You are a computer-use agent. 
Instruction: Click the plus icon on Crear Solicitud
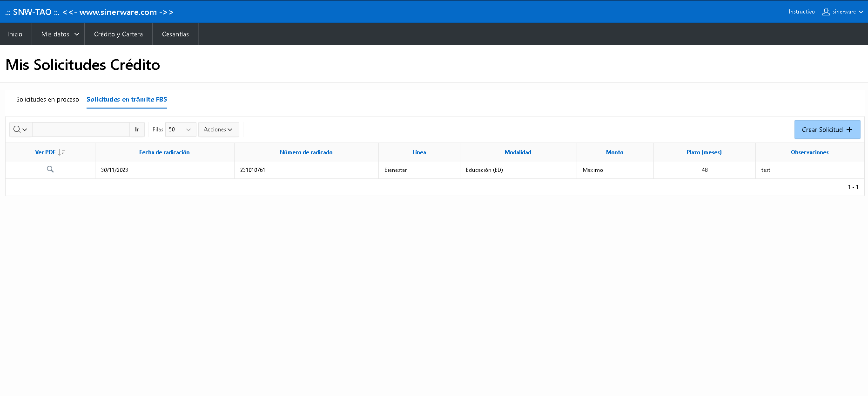point(849,130)
